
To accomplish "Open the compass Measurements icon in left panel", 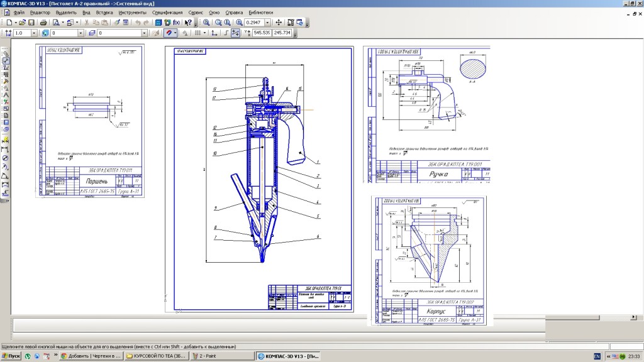I will point(6,95).
